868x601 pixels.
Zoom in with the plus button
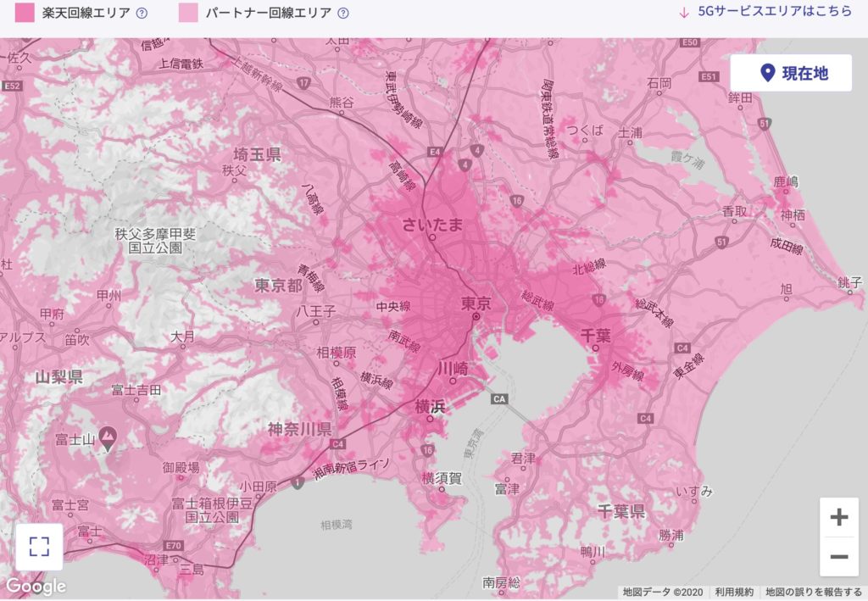(x=839, y=517)
